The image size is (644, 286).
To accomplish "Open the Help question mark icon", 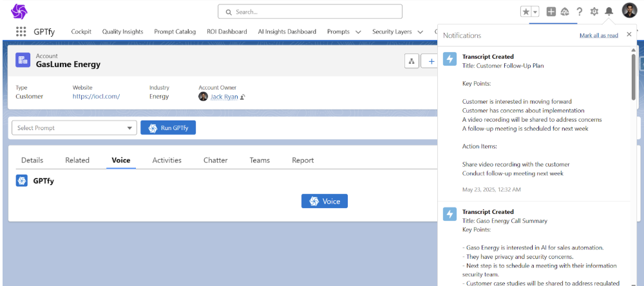I will (580, 12).
